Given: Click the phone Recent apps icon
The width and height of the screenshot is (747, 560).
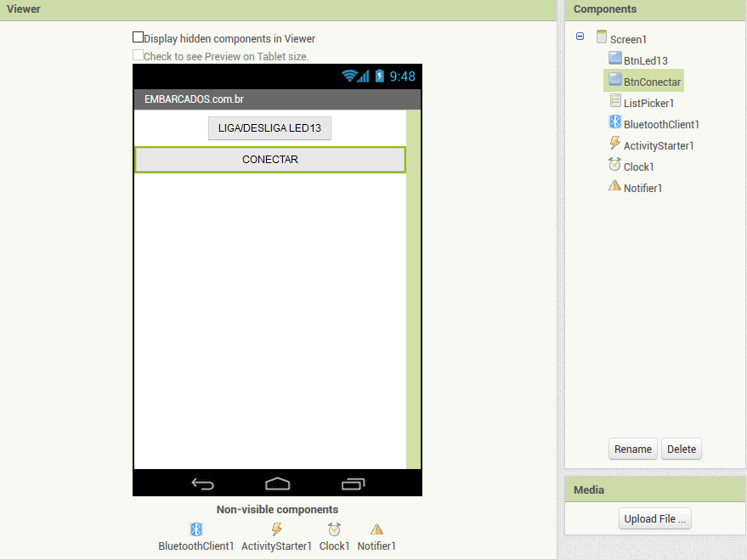Looking at the screenshot, I should point(353,484).
